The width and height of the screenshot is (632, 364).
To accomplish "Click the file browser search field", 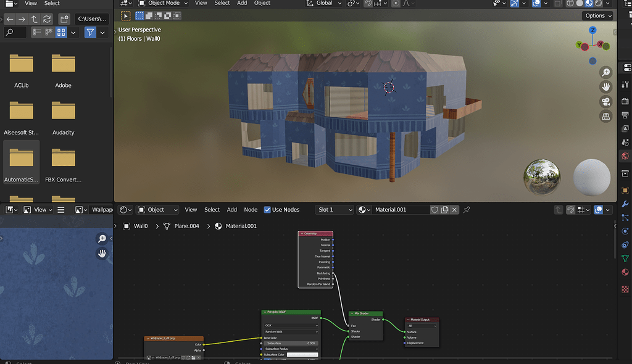I will (15, 32).
